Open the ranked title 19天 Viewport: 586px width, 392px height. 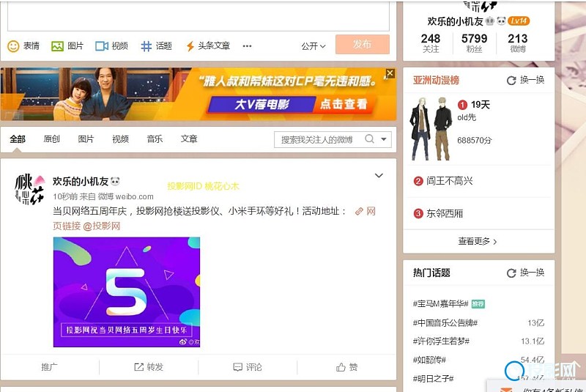click(481, 105)
